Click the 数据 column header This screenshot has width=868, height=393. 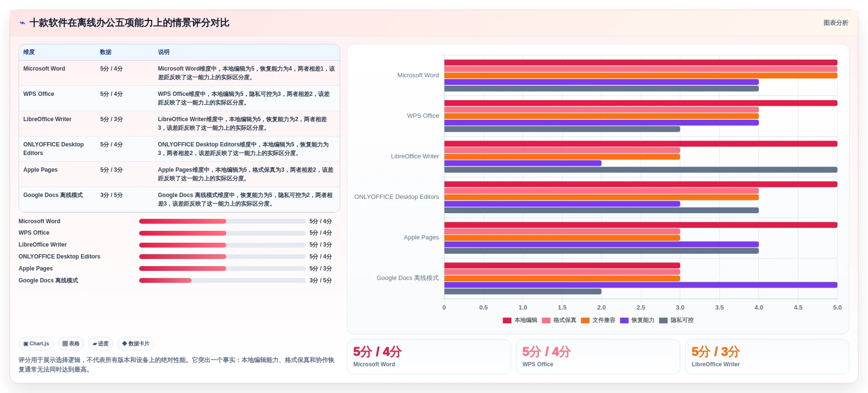pos(106,52)
